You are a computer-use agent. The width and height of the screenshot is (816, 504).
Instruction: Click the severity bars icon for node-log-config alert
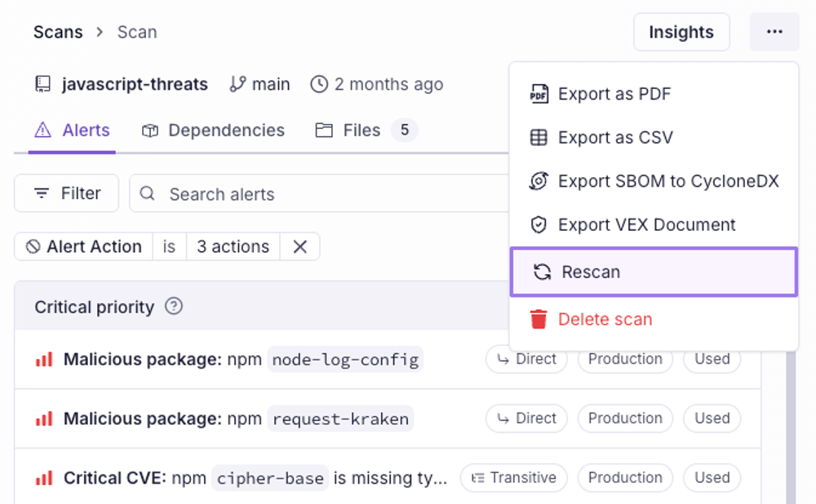tap(45, 359)
